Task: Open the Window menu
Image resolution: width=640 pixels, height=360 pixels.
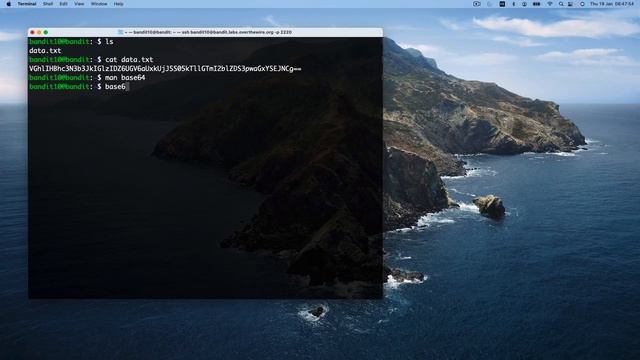Action: coord(99,4)
